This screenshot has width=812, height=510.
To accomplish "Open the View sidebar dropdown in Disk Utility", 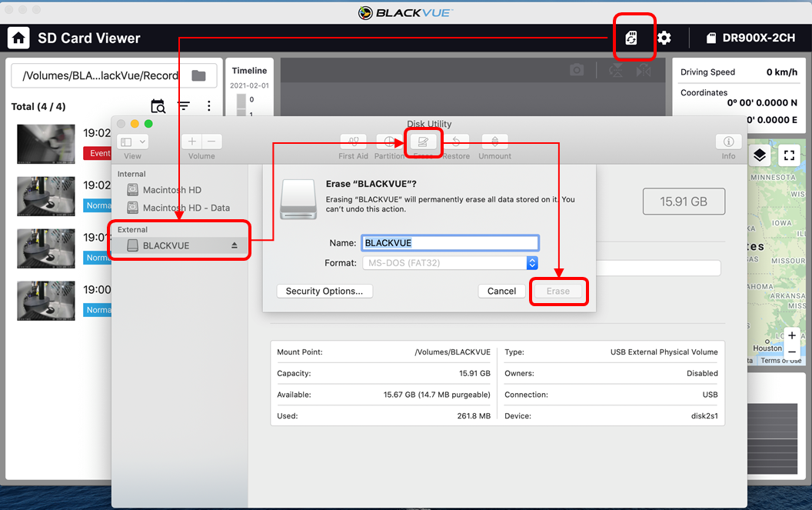I will click(133, 142).
